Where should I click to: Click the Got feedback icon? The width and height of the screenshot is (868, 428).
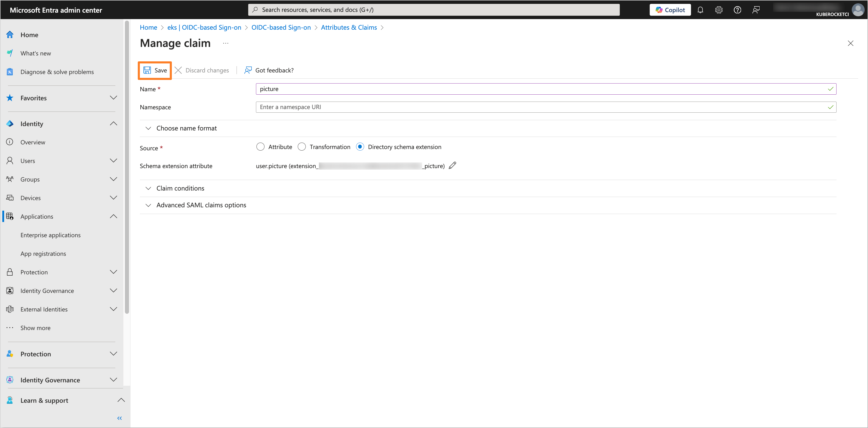(x=248, y=70)
